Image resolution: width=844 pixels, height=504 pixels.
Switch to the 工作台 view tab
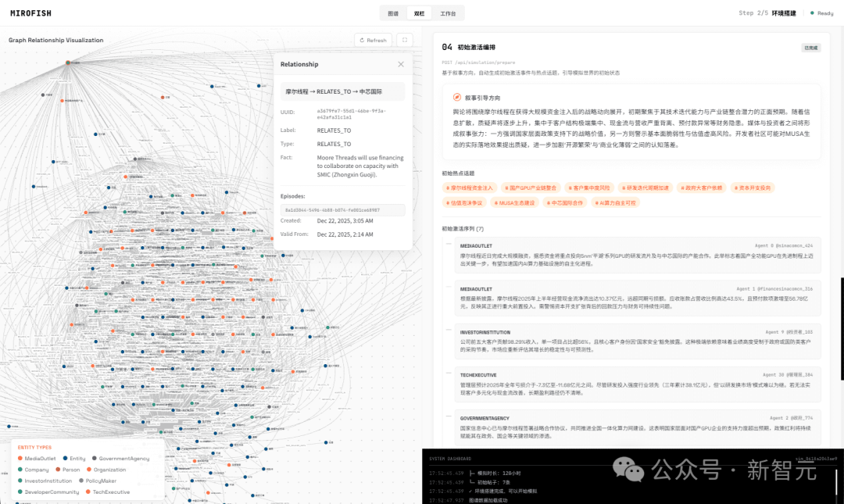pyautogui.click(x=448, y=13)
